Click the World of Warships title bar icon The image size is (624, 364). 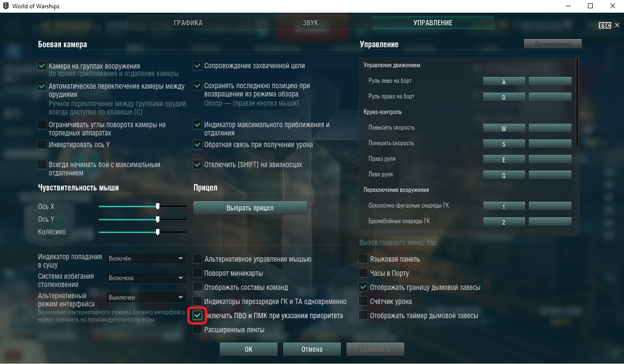click(5, 6)
